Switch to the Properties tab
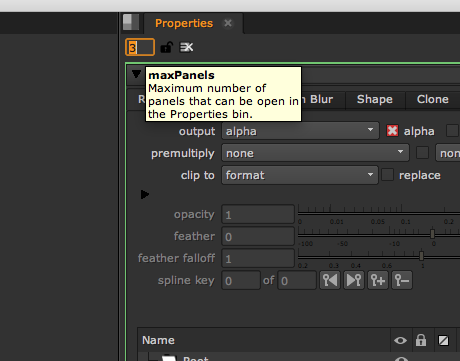Viewport: 460px width, 361px height. (x=184, y=23)
